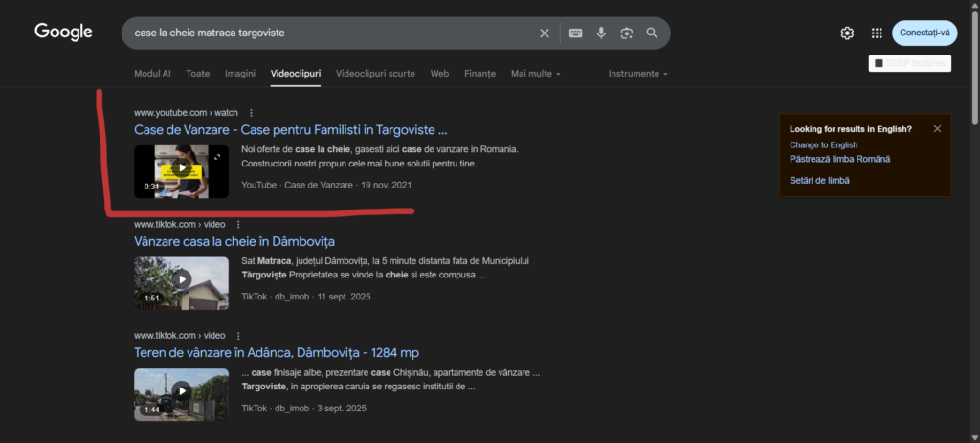The width and height of the screenshot is (980, 443).
Task: Click the Noi oferte de case la cheie snippet
Action: (380, 156)
